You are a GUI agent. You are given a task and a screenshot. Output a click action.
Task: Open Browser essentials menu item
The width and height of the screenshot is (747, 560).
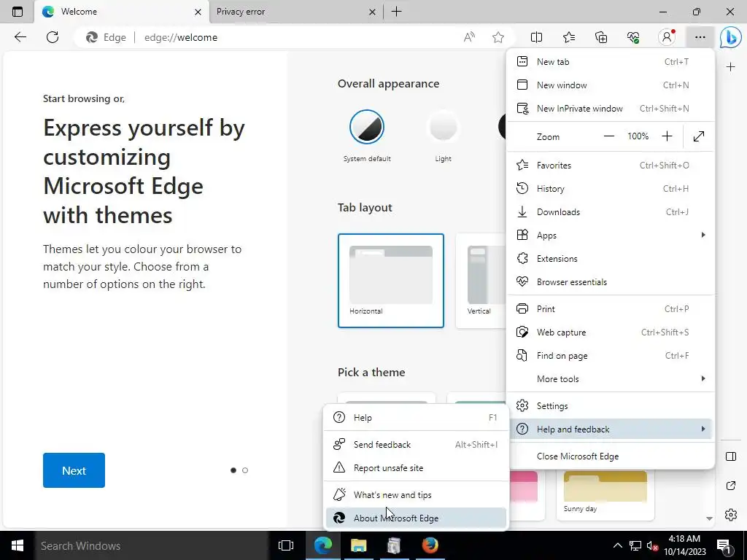pos(611,282)
